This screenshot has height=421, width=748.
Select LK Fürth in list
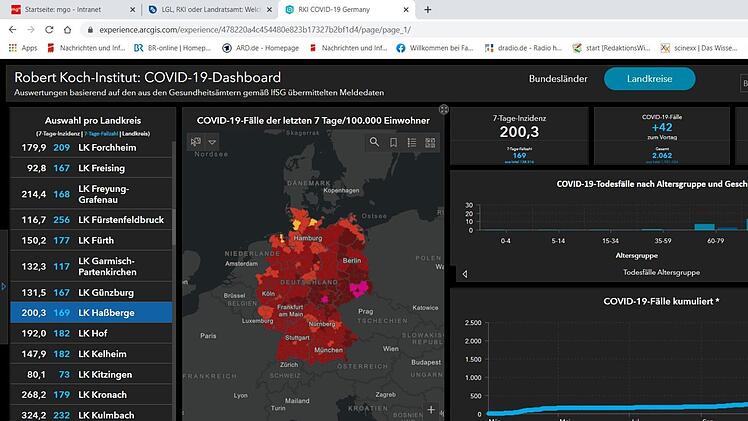(91, 240)
